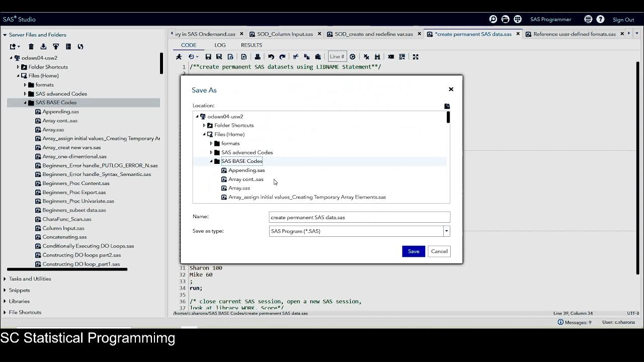Click the Open folder icon in header

point(505,19)
